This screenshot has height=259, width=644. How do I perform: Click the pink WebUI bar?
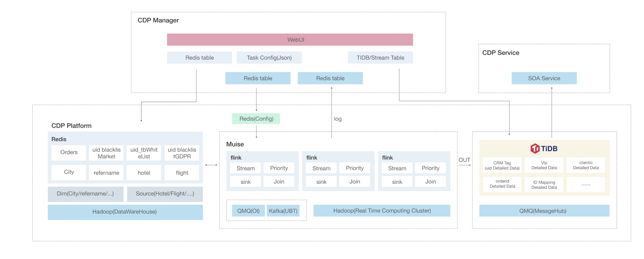290,40
